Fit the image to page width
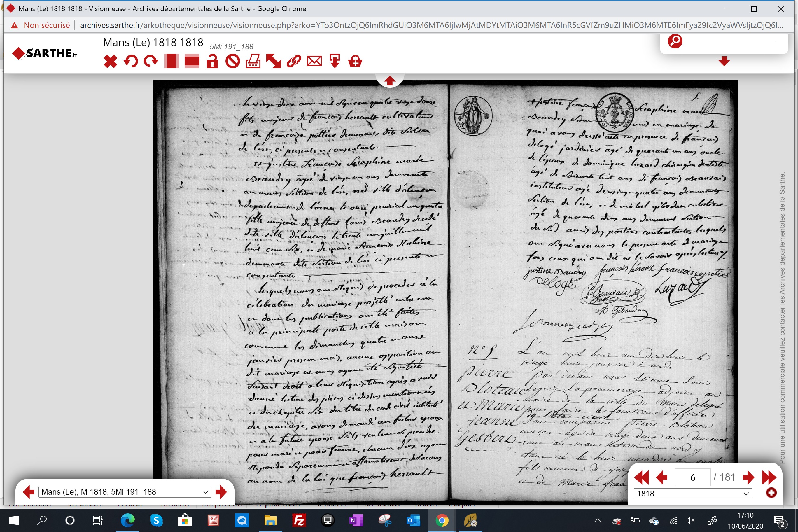 pos(192,62)
